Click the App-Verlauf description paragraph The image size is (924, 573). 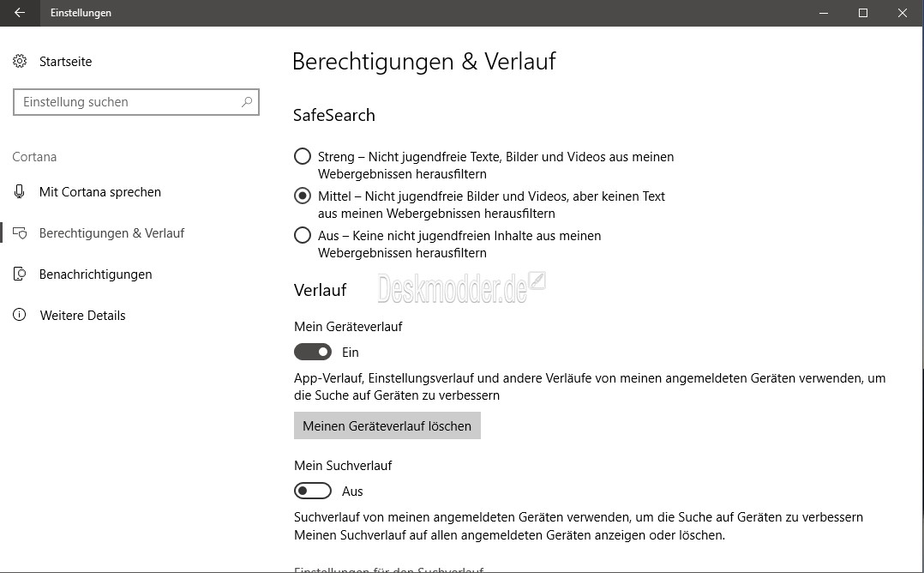point(590,387)
